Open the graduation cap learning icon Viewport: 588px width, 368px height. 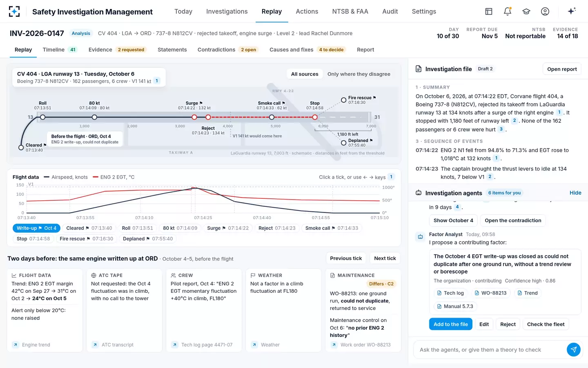[526, 11]
